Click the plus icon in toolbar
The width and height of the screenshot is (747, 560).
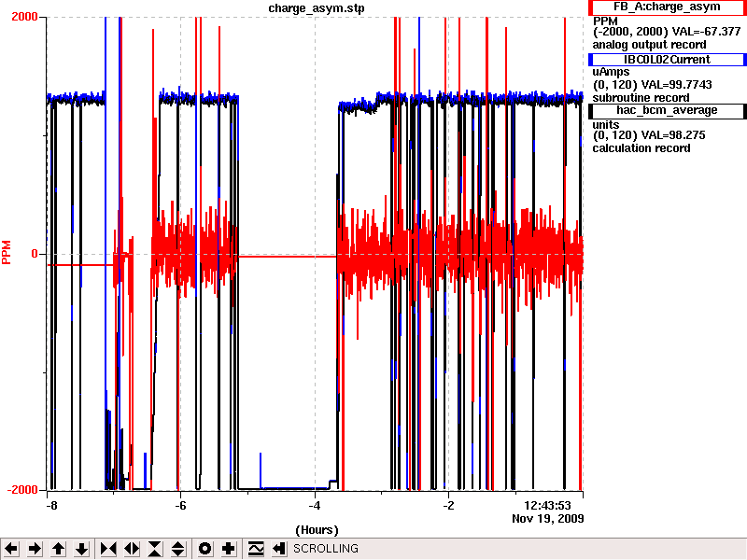click(228, 549)
